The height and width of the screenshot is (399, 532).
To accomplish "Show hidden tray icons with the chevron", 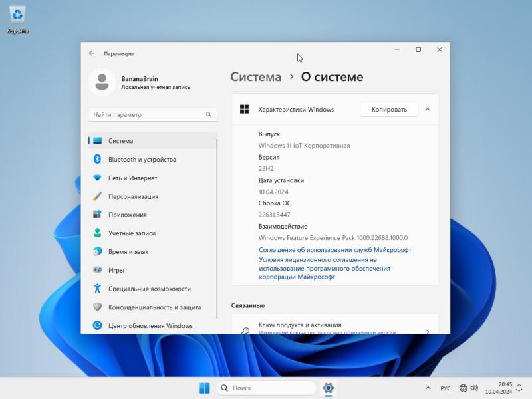I will (428, 388).
